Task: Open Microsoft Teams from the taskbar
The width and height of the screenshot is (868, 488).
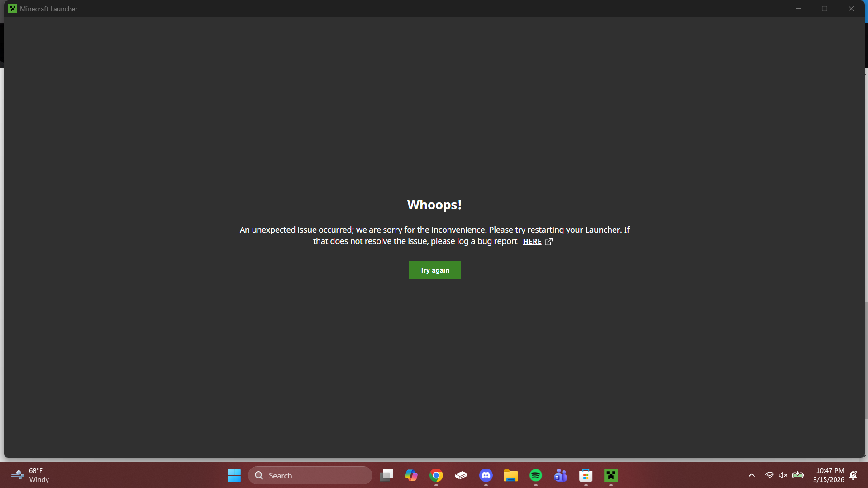Action: (561, 475)
